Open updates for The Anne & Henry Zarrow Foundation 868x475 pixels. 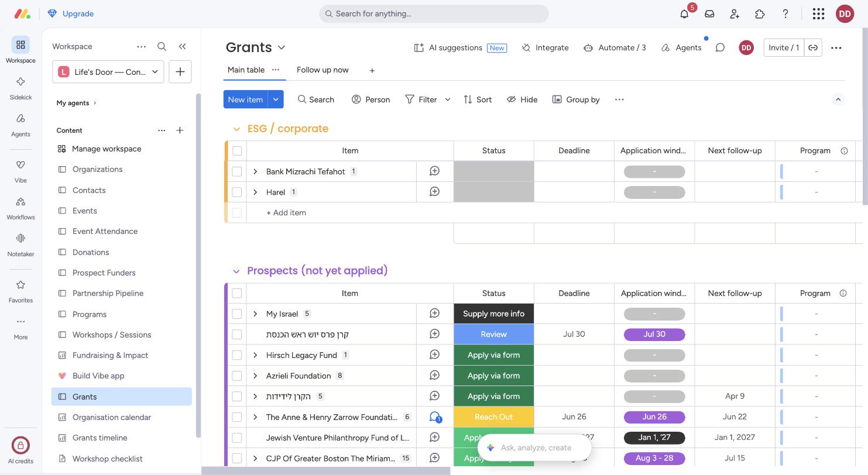pos(435,417)
